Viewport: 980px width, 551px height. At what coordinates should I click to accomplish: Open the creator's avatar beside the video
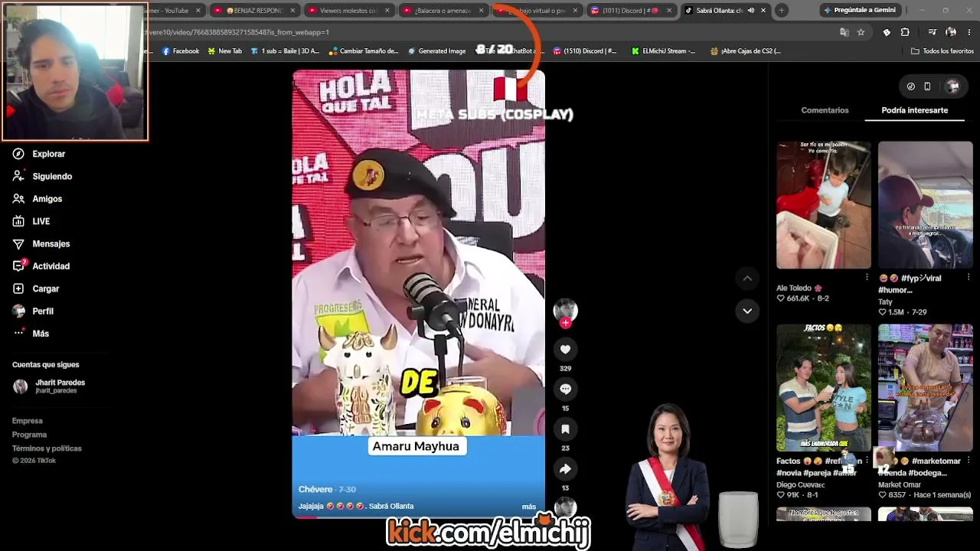point(565,309)
